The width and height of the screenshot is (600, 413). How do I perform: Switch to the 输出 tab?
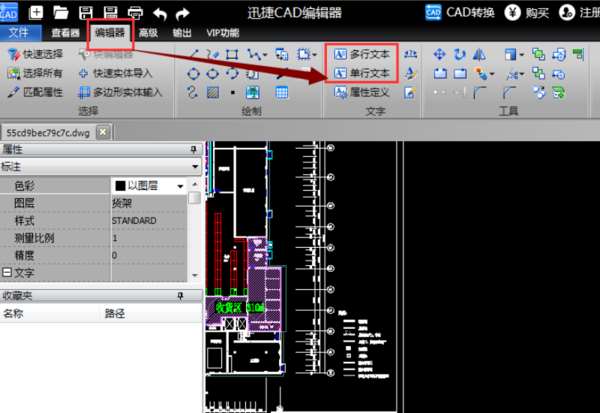point(182,33)
